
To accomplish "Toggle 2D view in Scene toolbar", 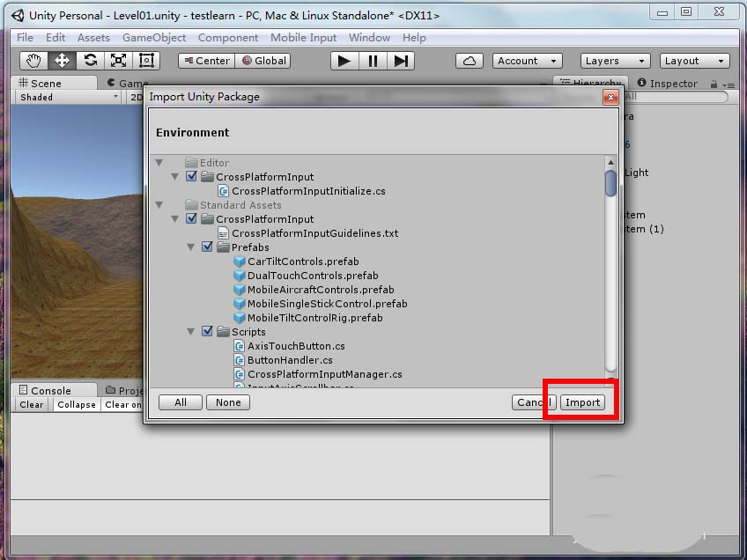I will click(x=137, y=97).
